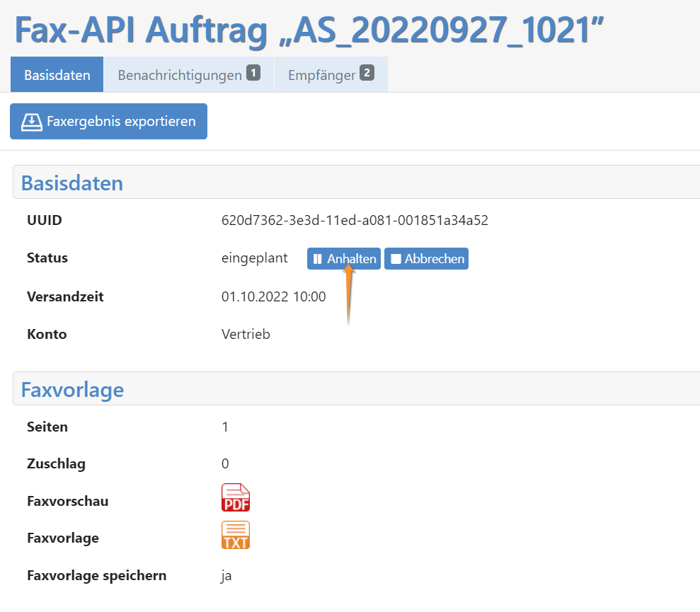The width and height of the screenshot is (700, 612).
Task: Click the Faxvorschau label
Action: (x=68, y=502)
